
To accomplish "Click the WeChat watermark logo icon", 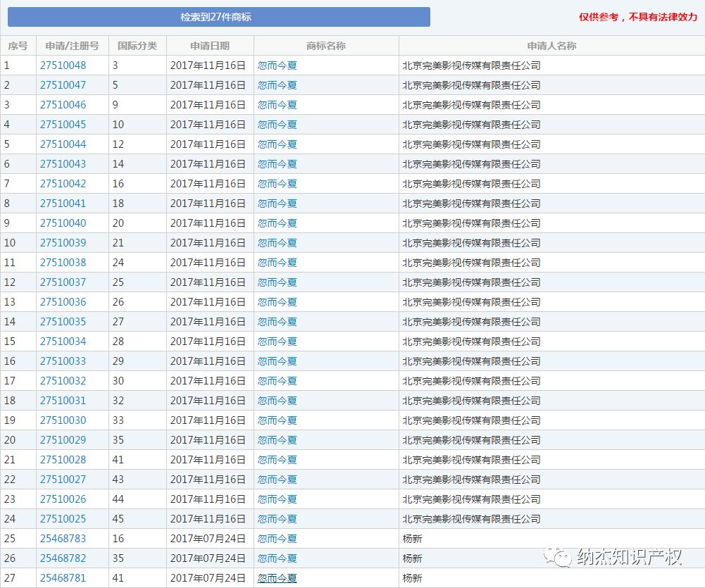I will [x=562, y=557].
